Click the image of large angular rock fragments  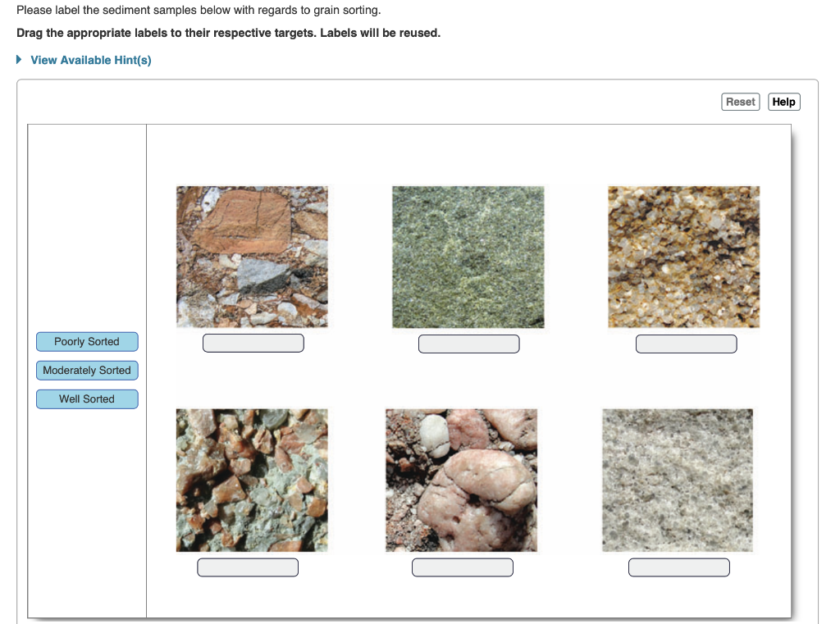[x=251, y=257]
